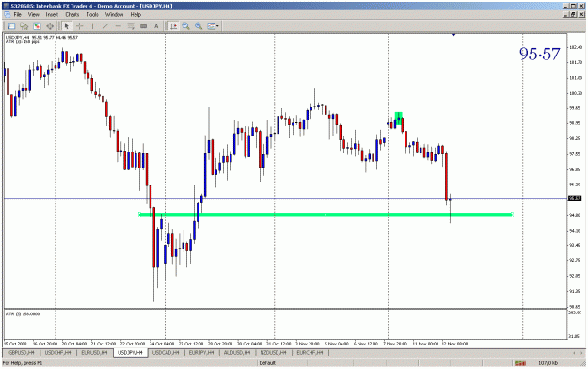Screen dimensions: 588x369
Task: Select the Text Label tool
Action: (x=144, y=26)
